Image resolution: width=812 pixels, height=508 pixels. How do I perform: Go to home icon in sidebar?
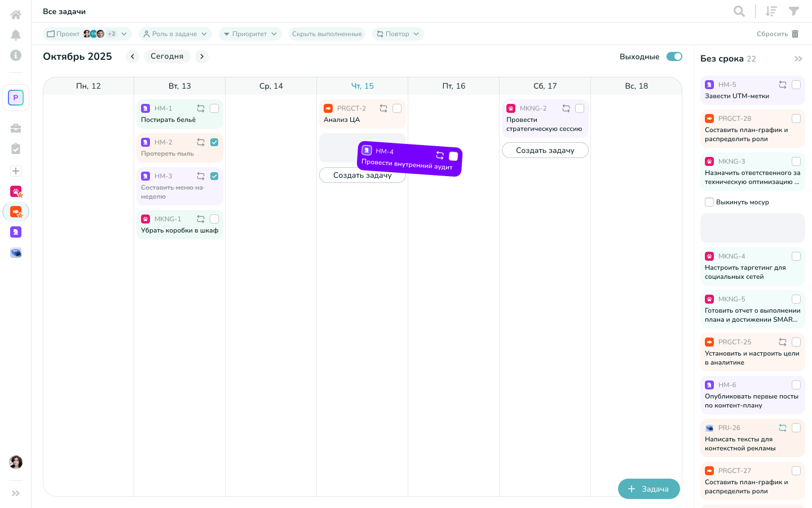16,15
